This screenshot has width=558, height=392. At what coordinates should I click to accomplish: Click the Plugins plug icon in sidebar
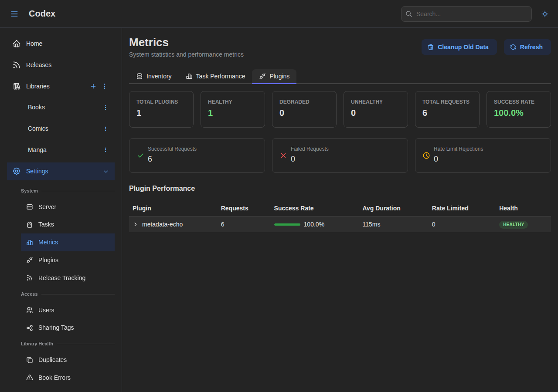pyautogui.click(x=30, y=260)
